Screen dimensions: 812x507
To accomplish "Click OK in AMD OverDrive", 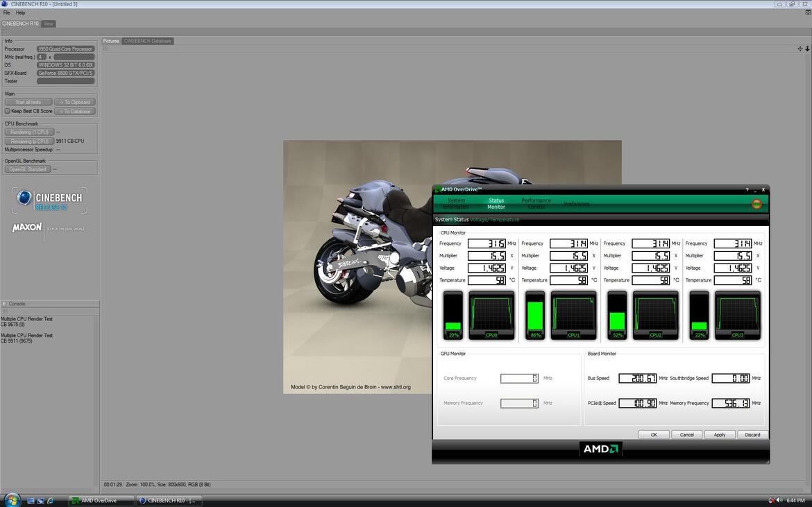I will (x=654, y=435).
